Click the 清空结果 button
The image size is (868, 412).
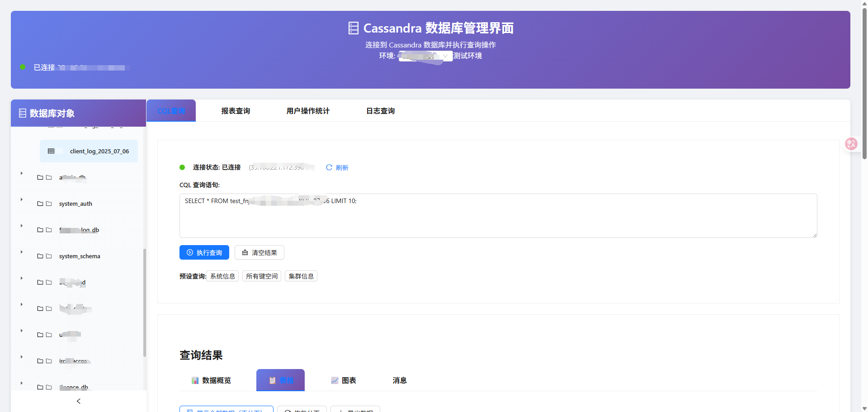(x=259, y=252)
